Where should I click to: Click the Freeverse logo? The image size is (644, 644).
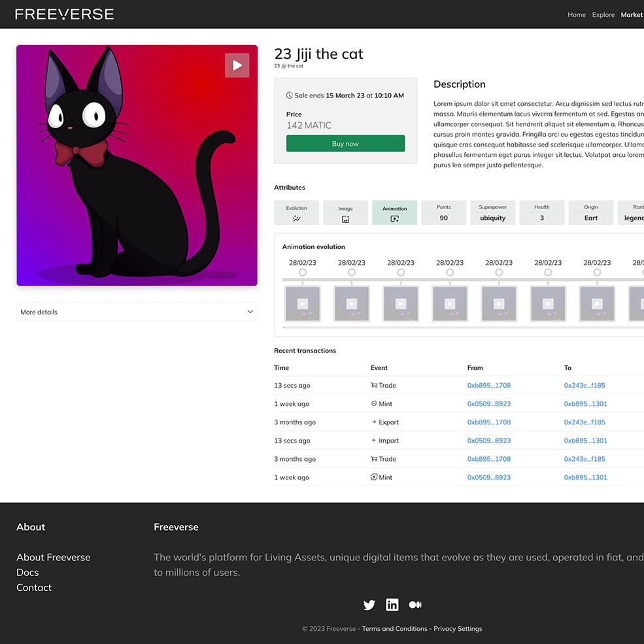coord(64,14)
